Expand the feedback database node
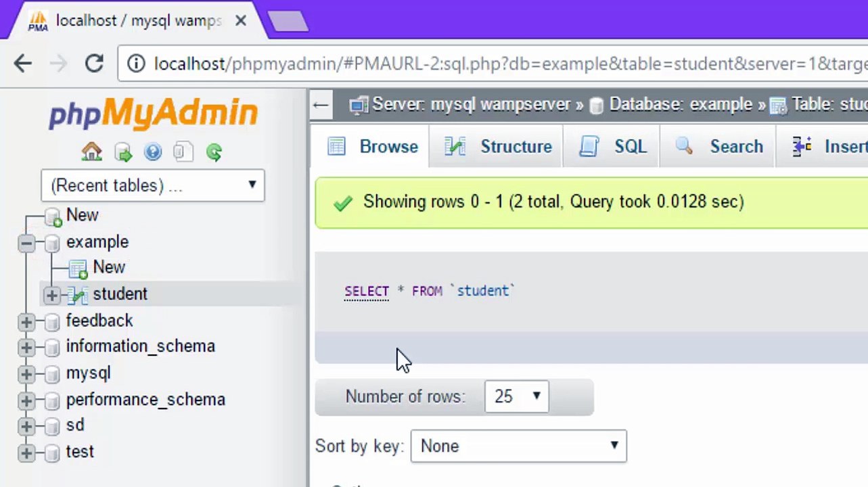 pos(26,322)
